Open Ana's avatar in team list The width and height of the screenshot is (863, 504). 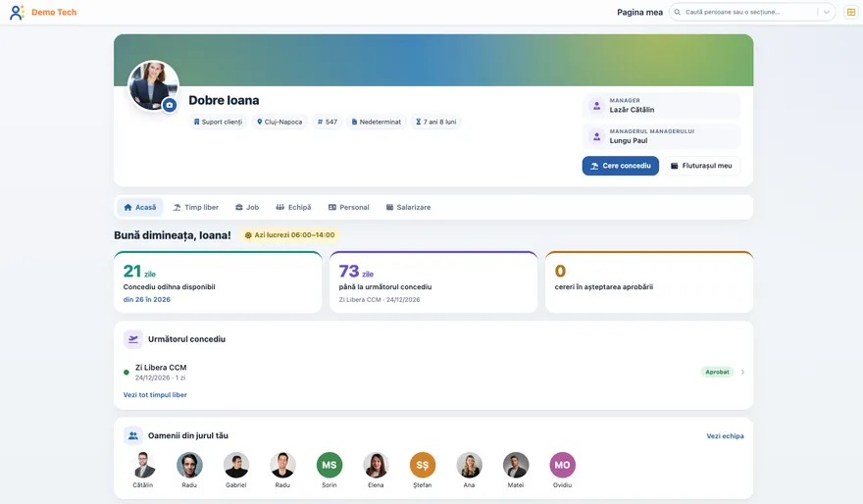469,465
